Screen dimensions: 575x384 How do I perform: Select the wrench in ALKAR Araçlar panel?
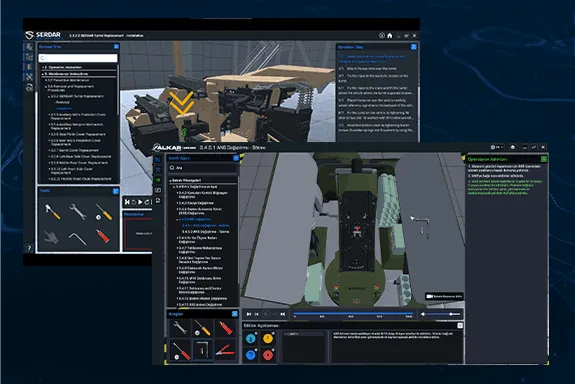click(180, 328)
